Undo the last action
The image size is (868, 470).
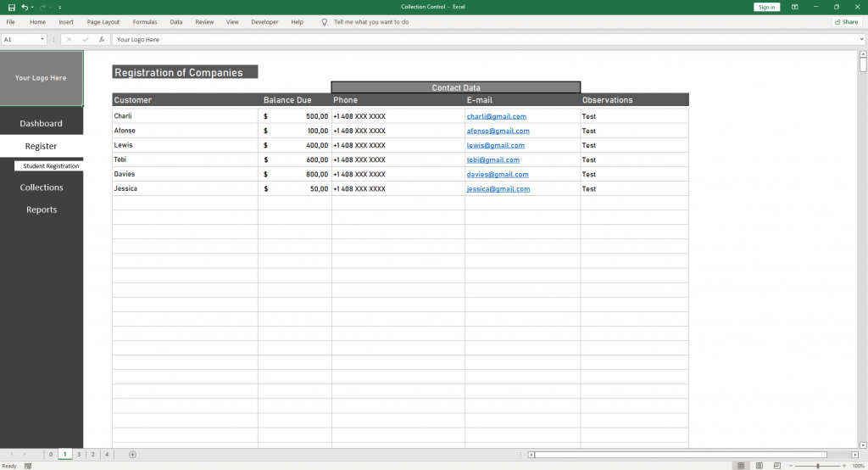pyautogui.click(x=25, y=7)
